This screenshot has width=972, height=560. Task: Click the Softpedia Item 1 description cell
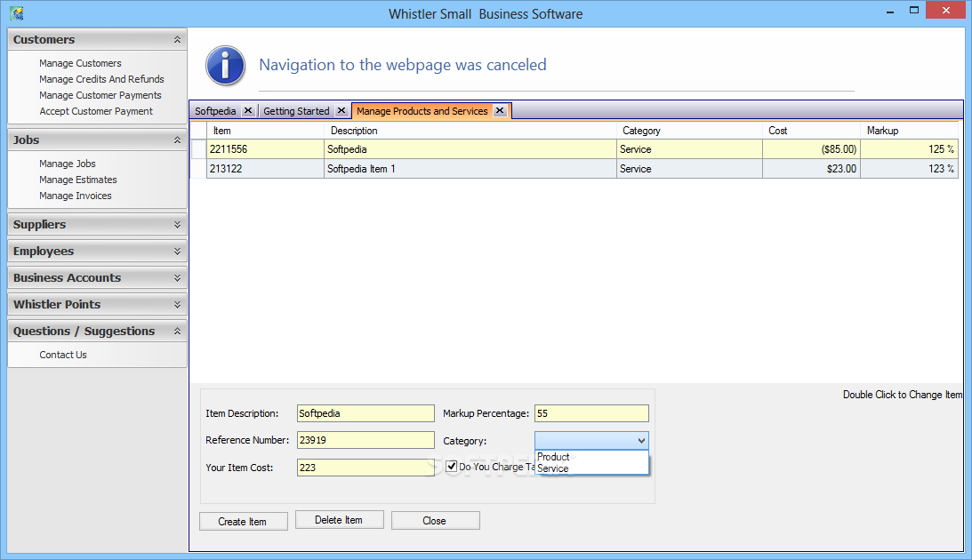coord(470,169)
